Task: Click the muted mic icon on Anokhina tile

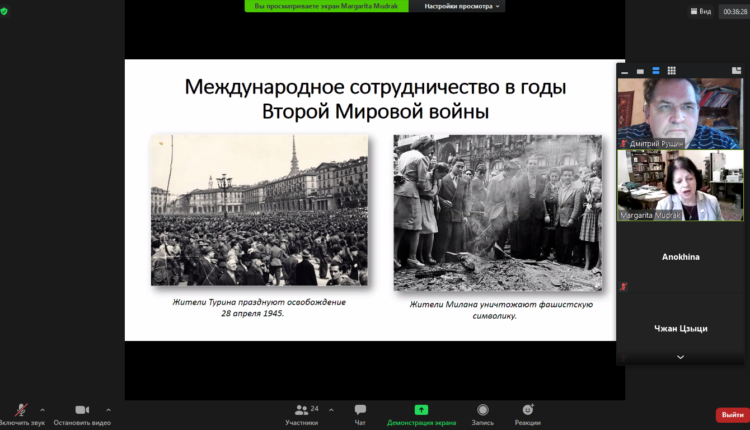Action: pos(623,287)
